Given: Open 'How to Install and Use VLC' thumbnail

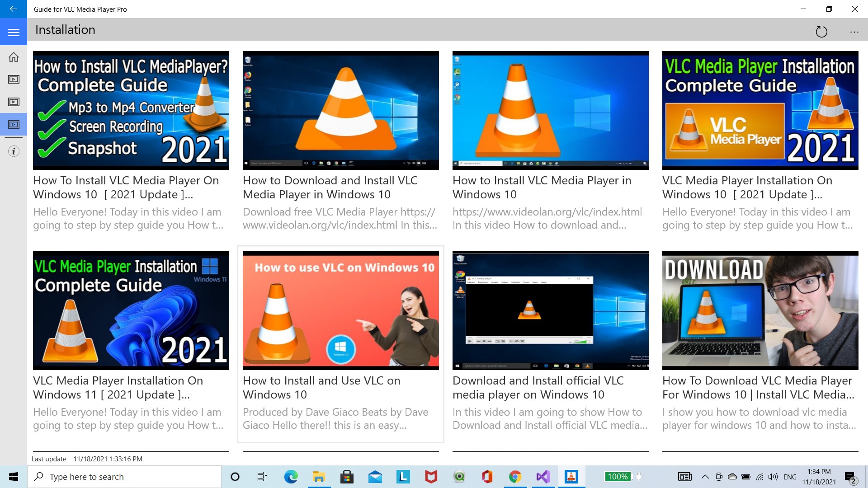Looking at the screenshot, I should [340, 310].
